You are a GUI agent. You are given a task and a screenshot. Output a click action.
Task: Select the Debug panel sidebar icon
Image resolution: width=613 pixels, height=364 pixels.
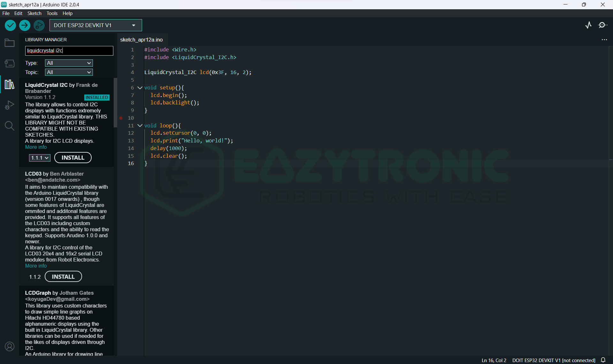tap(10, 105)
